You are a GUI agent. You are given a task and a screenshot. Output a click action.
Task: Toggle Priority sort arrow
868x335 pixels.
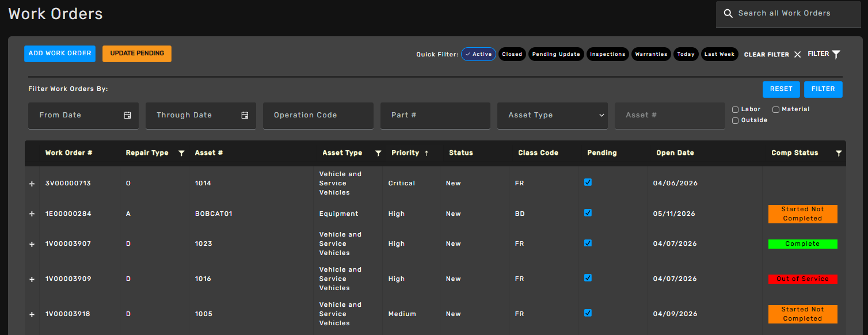click(427, 153)
